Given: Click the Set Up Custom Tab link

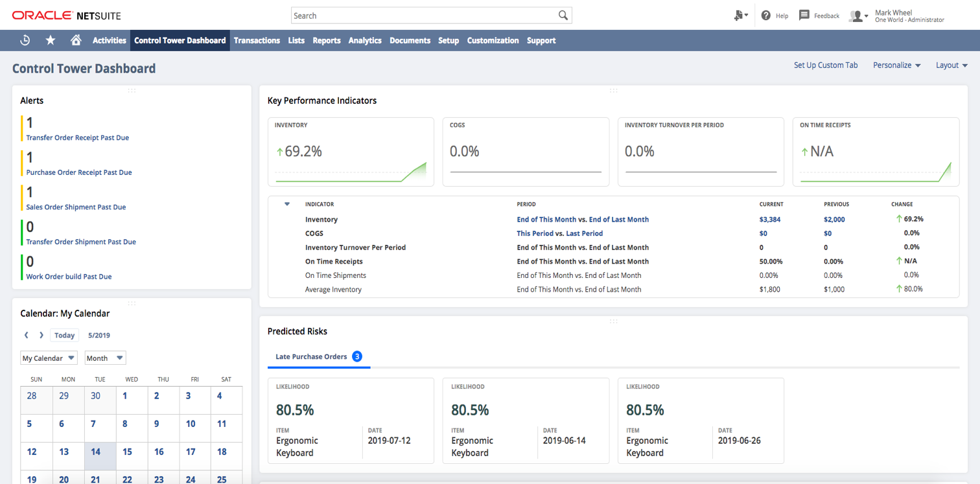Looking at the screenshot, I should (826, 65).
